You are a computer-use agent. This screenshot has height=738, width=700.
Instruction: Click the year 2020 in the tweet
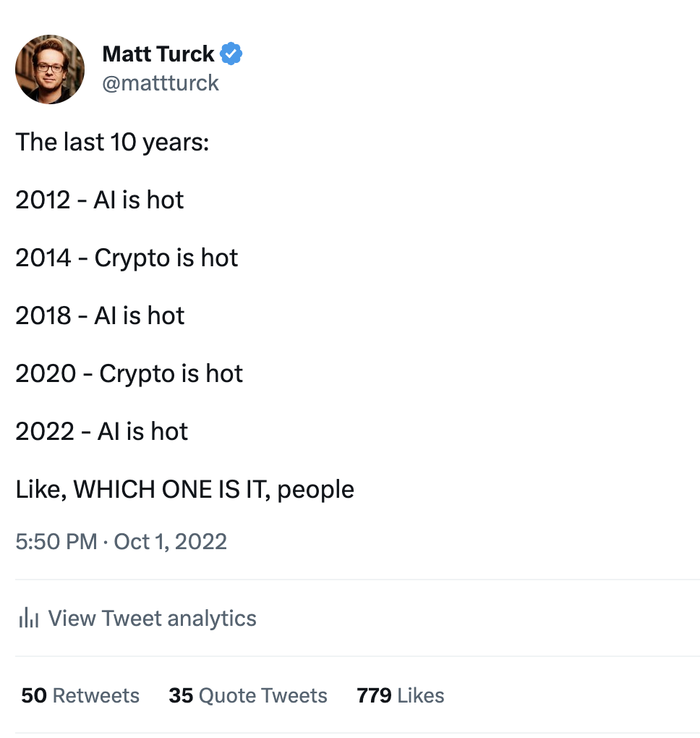click(46, 373)
